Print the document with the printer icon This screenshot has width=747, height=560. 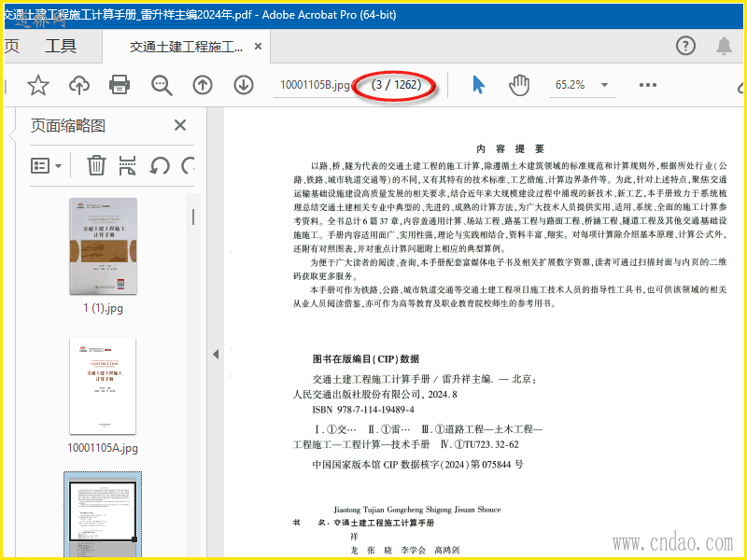pyautogui.click(x=120, y=85)
